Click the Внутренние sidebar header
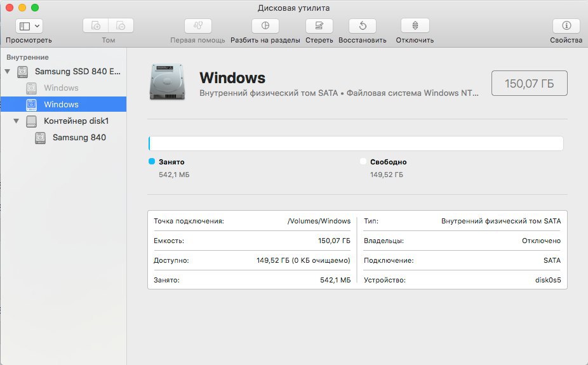588x365 pixels. (x=27, y=57)
